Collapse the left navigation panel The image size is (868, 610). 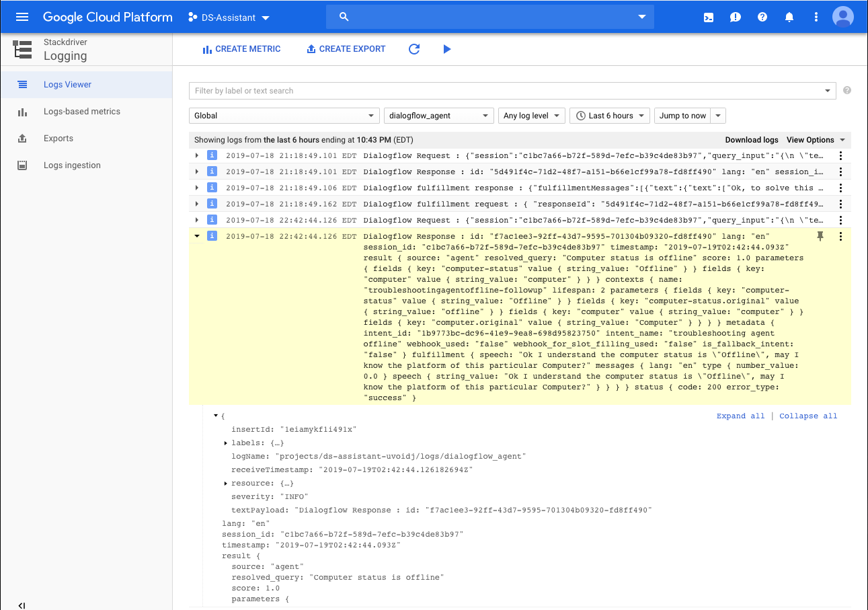coord(22,605)
